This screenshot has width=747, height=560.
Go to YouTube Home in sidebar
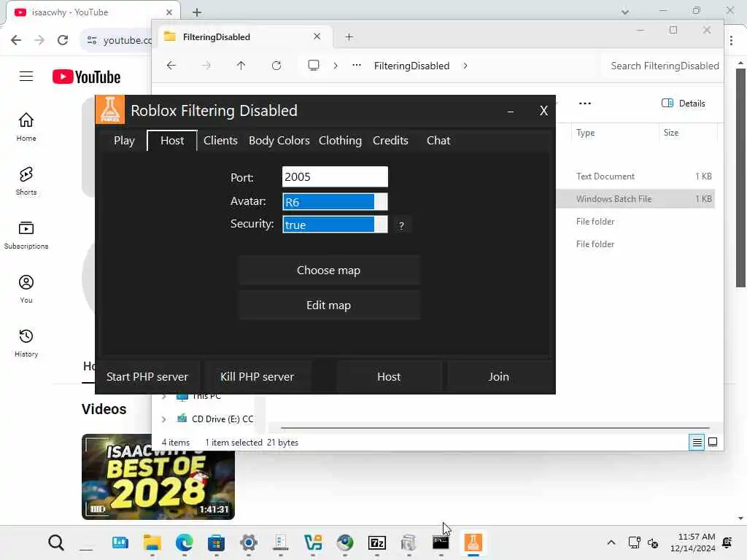[26, 127]
